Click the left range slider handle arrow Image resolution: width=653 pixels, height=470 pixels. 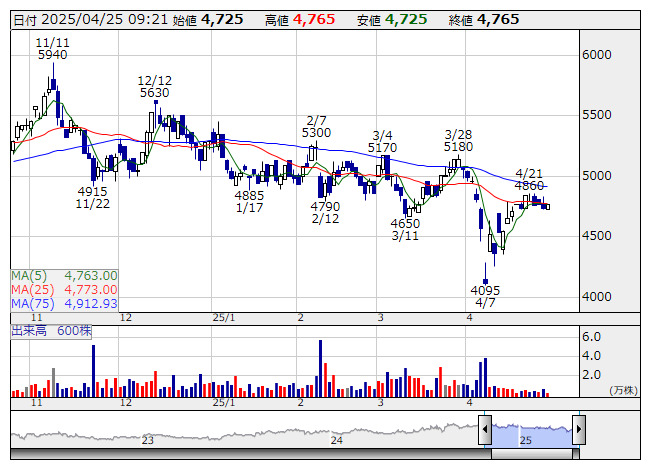click(x=485, y=430)
